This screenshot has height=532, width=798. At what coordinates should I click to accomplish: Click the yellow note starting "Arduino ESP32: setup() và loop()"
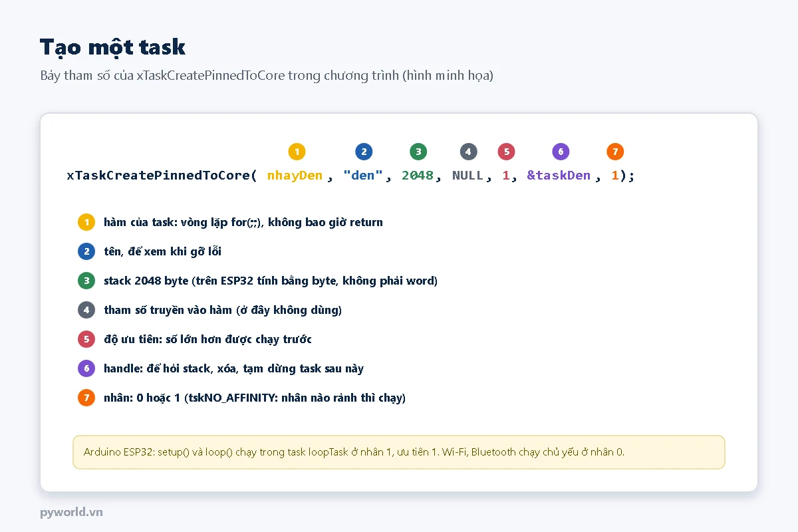tap(399, 452)
